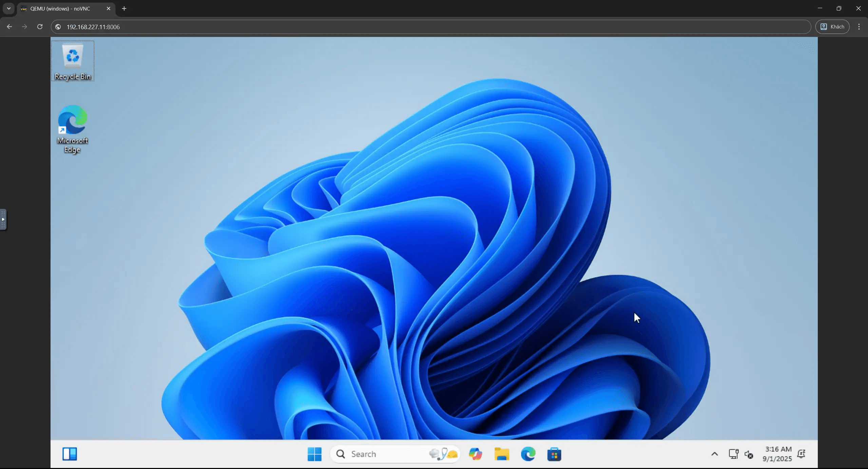Open a new browser tab
This screenshot has height=469, width=868.
tap(124, 8)
